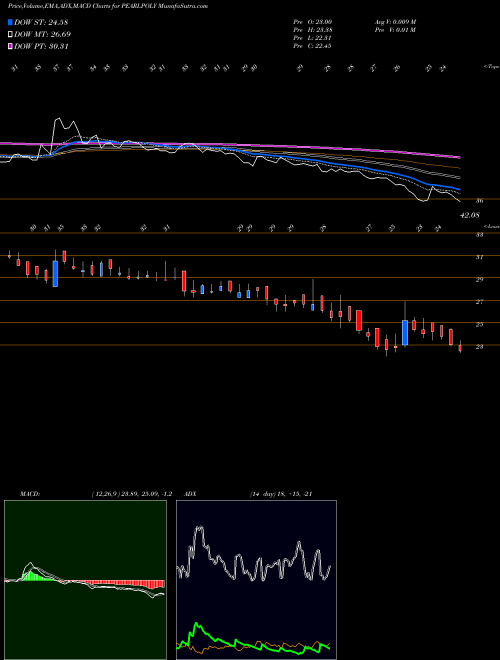
Task: Click the 36 axis label on EMA chart
Action: click(x=479, y=201)
